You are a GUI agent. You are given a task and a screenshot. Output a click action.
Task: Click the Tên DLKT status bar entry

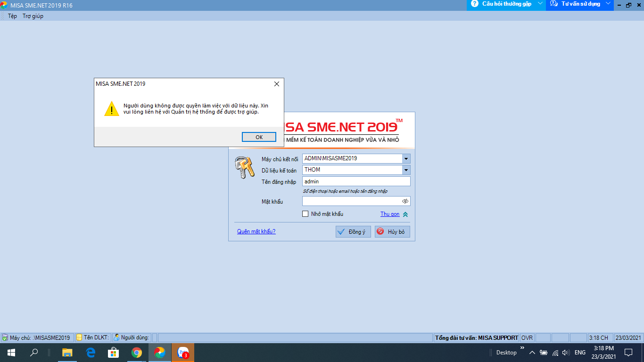93,337
